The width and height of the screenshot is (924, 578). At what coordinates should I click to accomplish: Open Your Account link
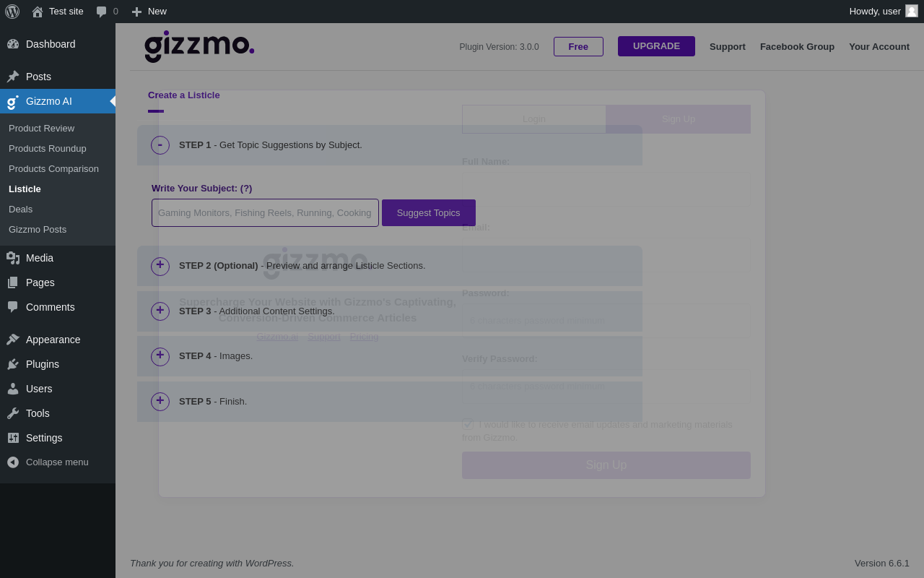click(879, 47)
